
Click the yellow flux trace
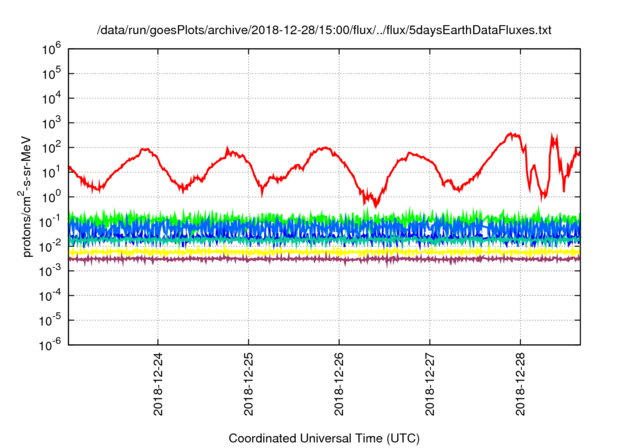coord(324,252)
